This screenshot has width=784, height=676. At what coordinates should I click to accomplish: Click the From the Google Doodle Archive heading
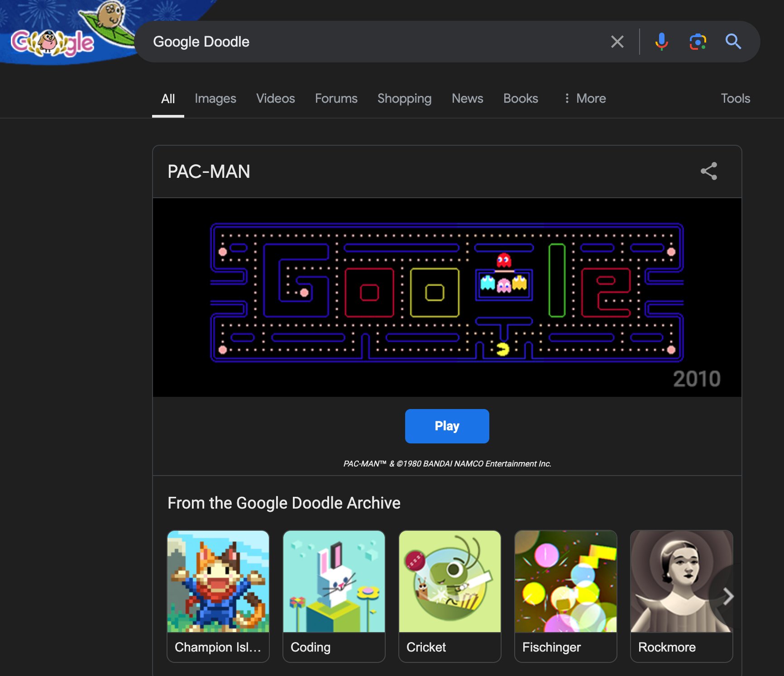tap(284, 503)
